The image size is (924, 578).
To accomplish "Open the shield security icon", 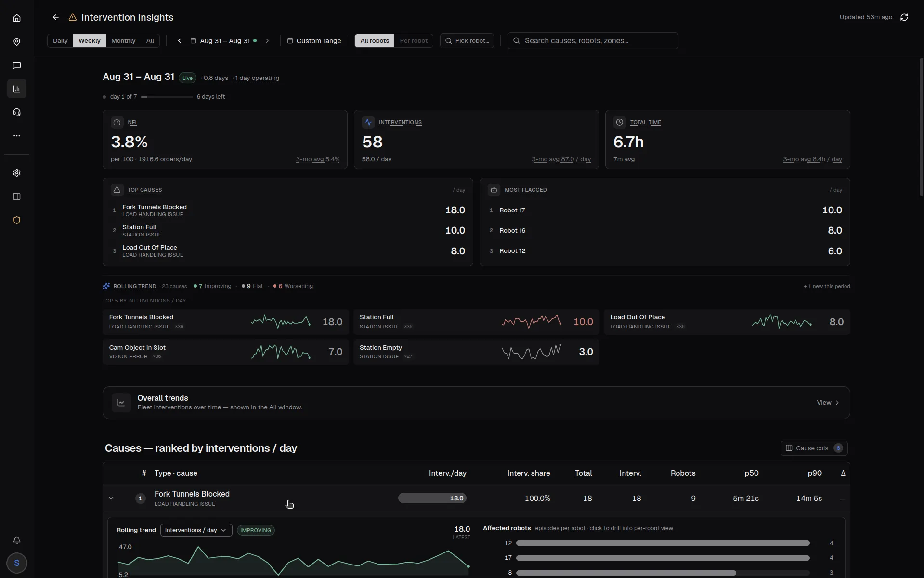I will pos(17,220).
